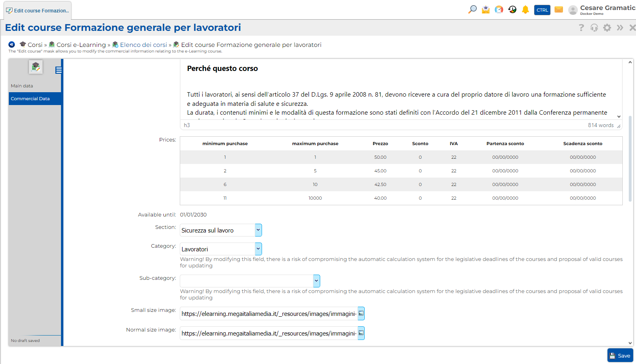
Task: Open the Category dropdown showing Lavoratori
Action: coord(258,249)
